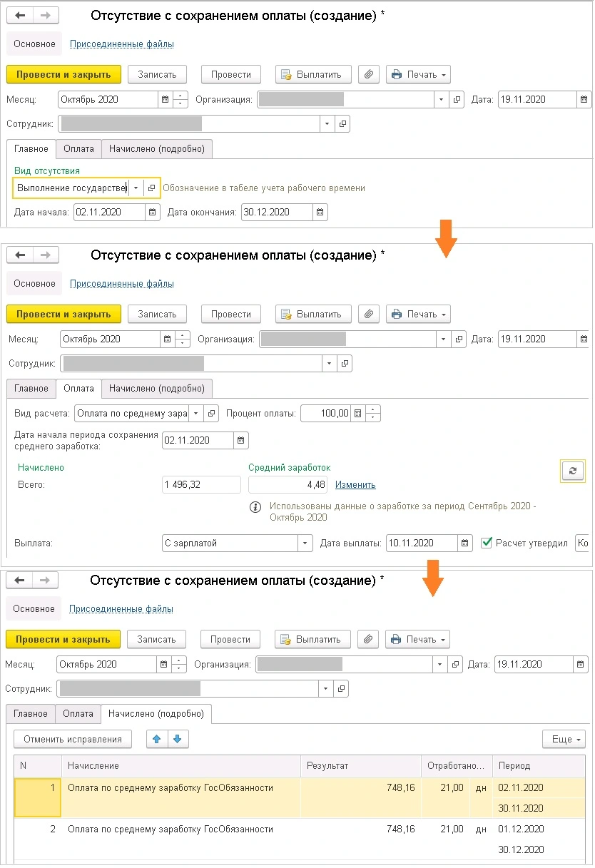This screenshot has height=868, width=595.
Task: Click the Результат column header
Action: [x=360, y=765]
